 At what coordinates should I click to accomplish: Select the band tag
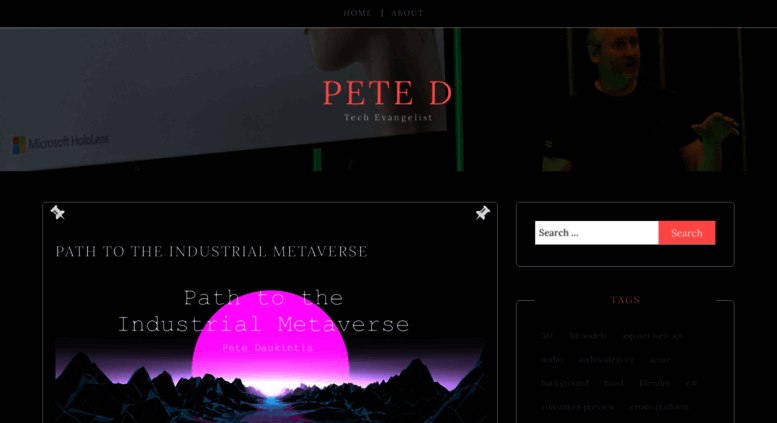point(613,383)
